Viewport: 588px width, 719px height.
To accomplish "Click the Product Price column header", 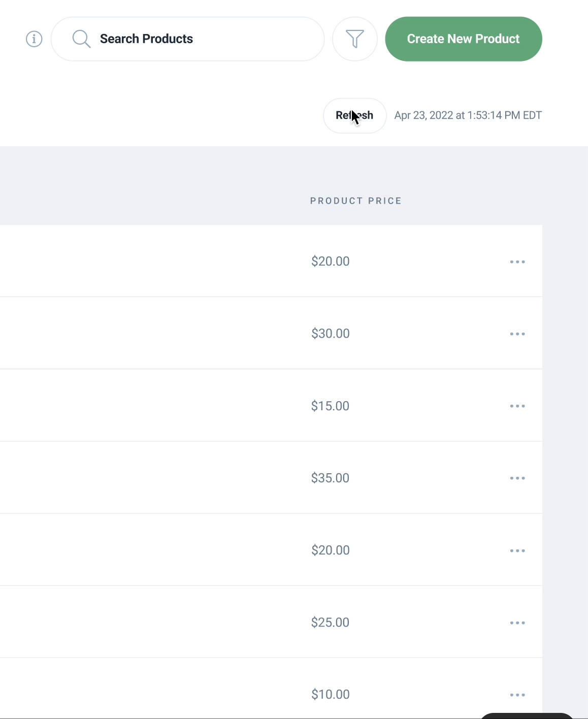I will (356, 201).
